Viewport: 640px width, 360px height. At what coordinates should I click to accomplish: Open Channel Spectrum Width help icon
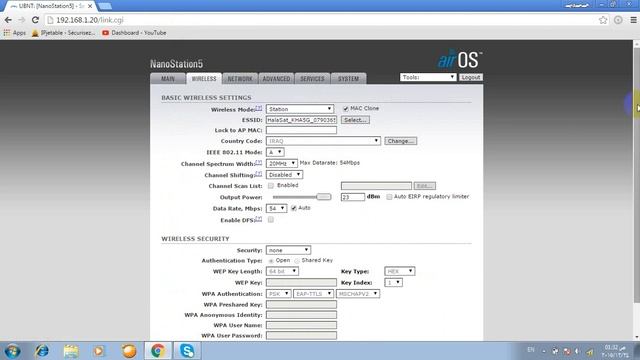click(x=259, y=162)
